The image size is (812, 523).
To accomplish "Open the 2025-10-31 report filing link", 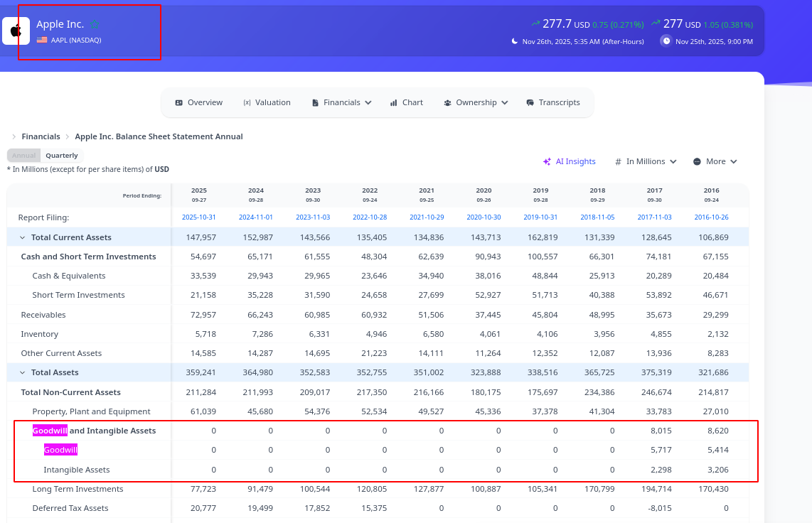I will click(x=198, y=217).
